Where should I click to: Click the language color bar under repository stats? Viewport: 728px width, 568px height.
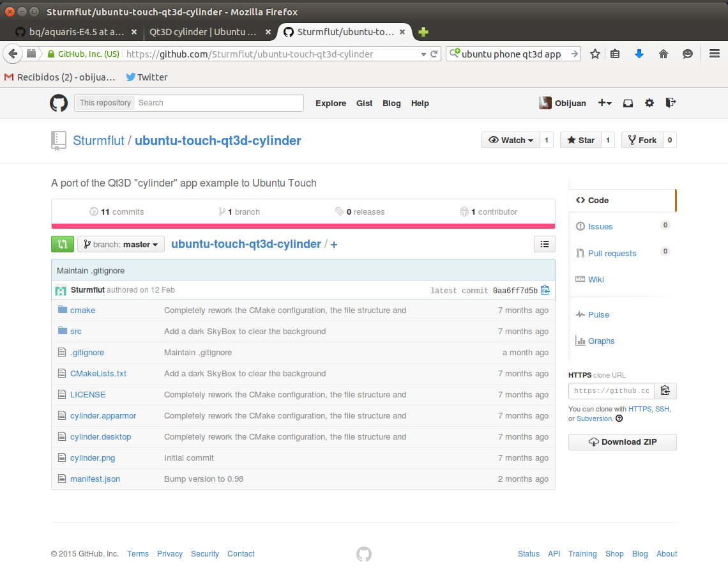(x=303, y=226)
